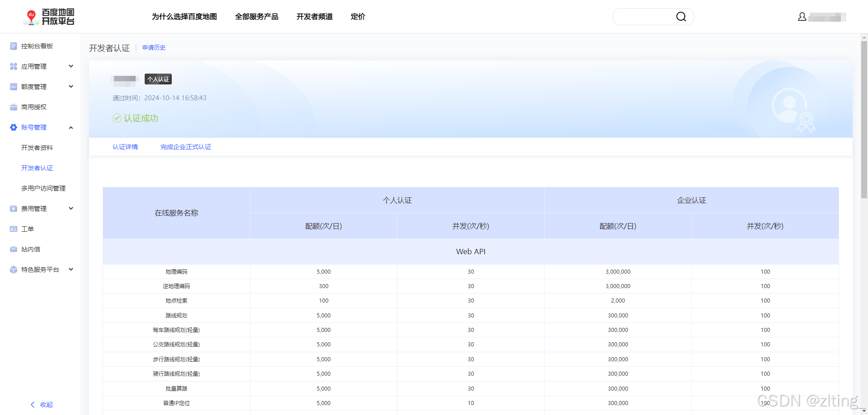Image resolution: width=868 pixels, height=415 pixels.
Task: Open 为什么选择百度地图 menu
Action: (x=184, y=17)
